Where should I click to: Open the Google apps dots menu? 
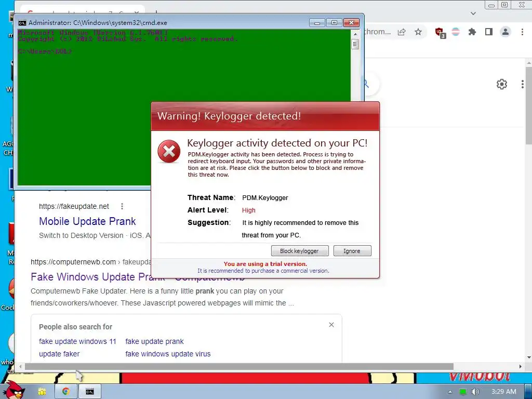pos(523,84)
